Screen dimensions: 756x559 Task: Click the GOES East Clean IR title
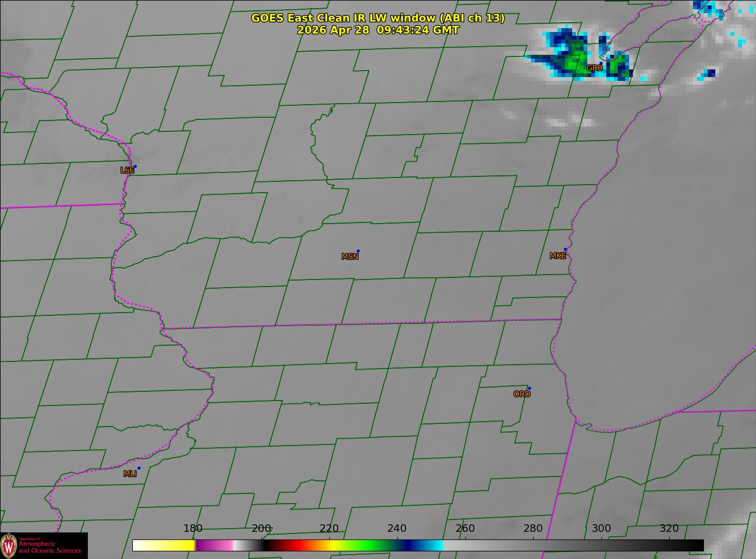[377, 18]
